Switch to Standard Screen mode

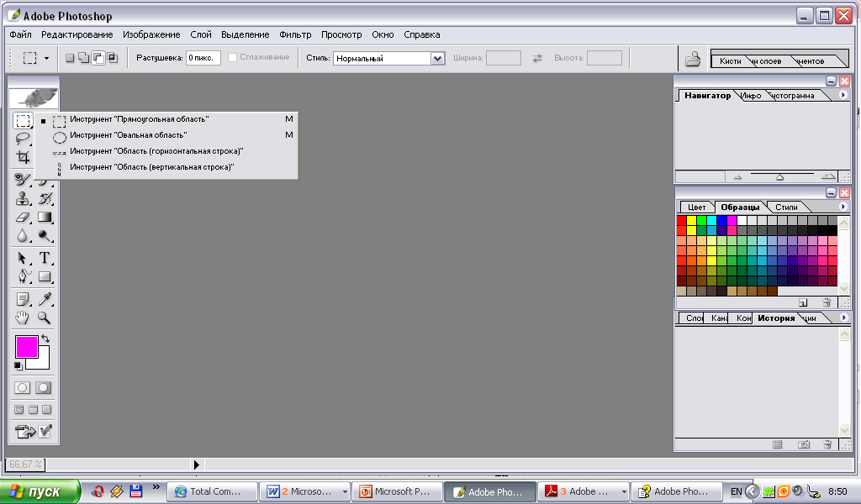[x=19, y=410]
